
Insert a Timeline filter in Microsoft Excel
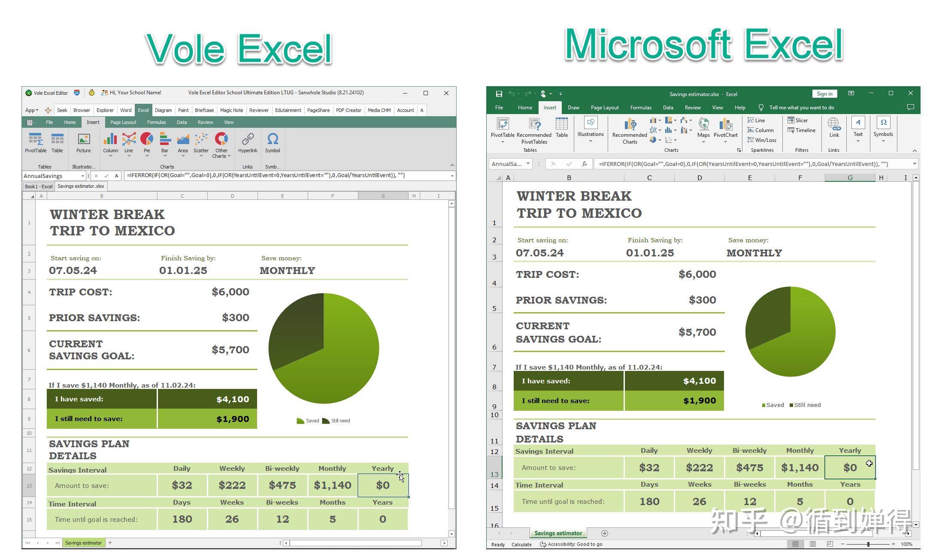click(x=801, y=130)
